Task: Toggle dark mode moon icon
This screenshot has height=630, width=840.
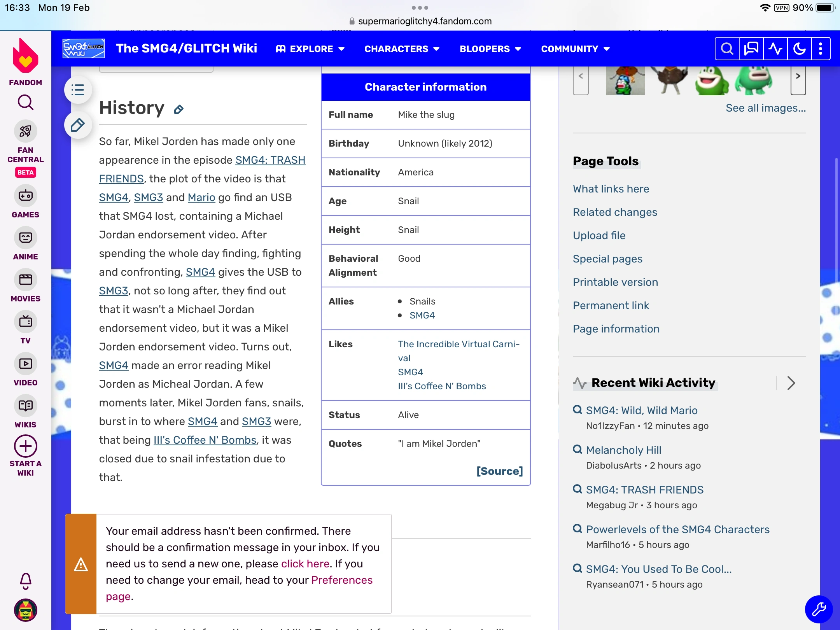Action: click(x=799, y=49)
